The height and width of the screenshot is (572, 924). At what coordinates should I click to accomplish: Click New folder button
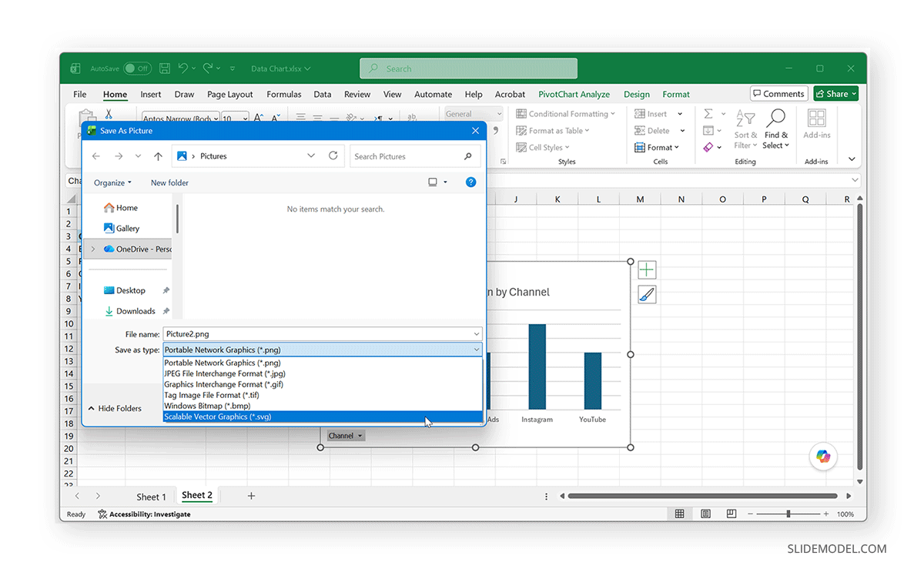tap(169, 182)
